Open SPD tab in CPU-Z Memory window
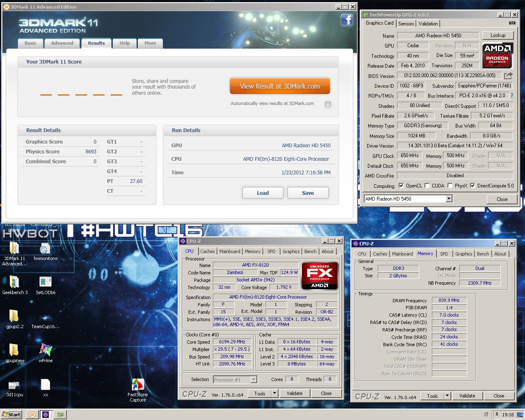The width and height of the screenshot is (525, 420). point(444,254)
